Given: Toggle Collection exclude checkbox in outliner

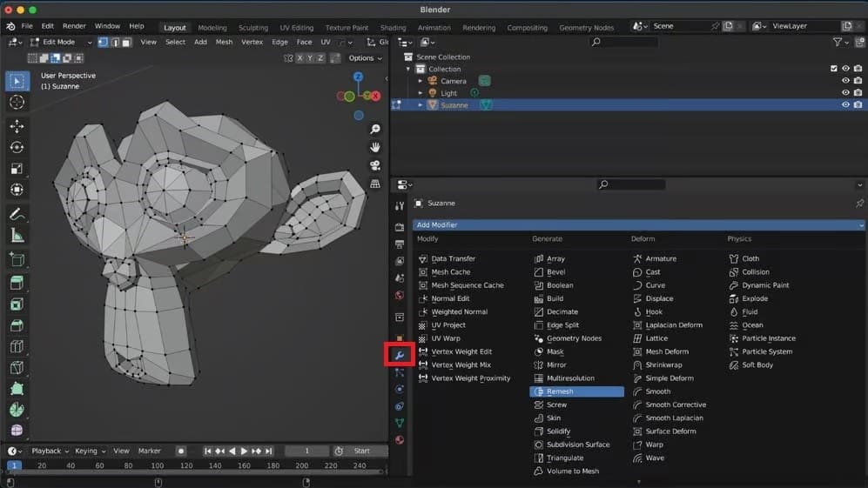Looking at the screenshot, I should [834, 69].
